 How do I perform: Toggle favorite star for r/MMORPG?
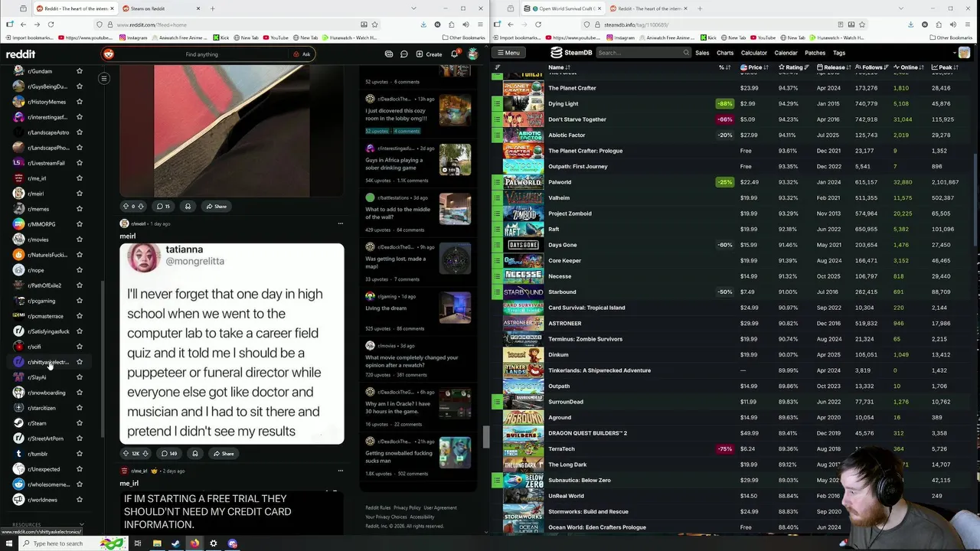(79, 224)
